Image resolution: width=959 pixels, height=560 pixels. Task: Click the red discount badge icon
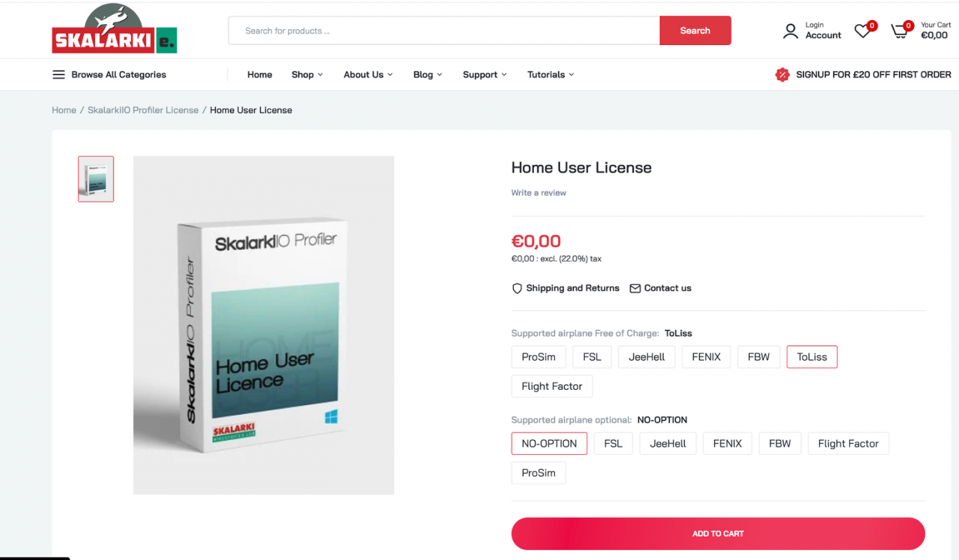tap(782, 75)
